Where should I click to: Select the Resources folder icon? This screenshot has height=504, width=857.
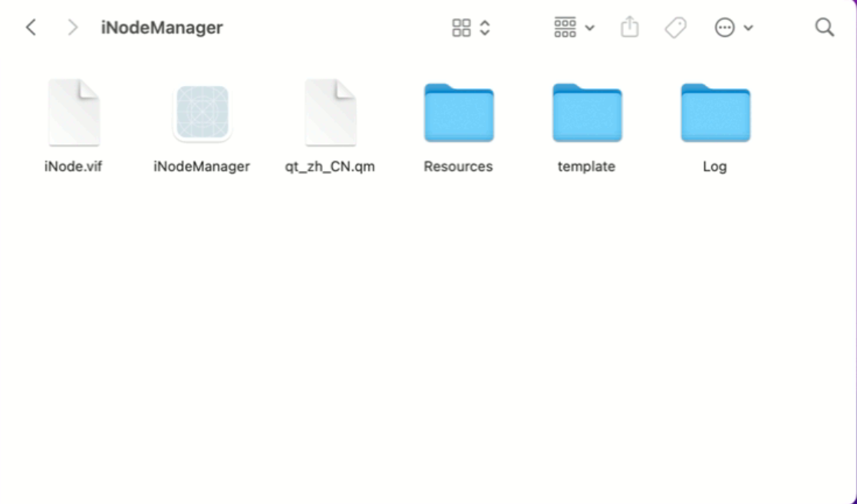(459, 113)
